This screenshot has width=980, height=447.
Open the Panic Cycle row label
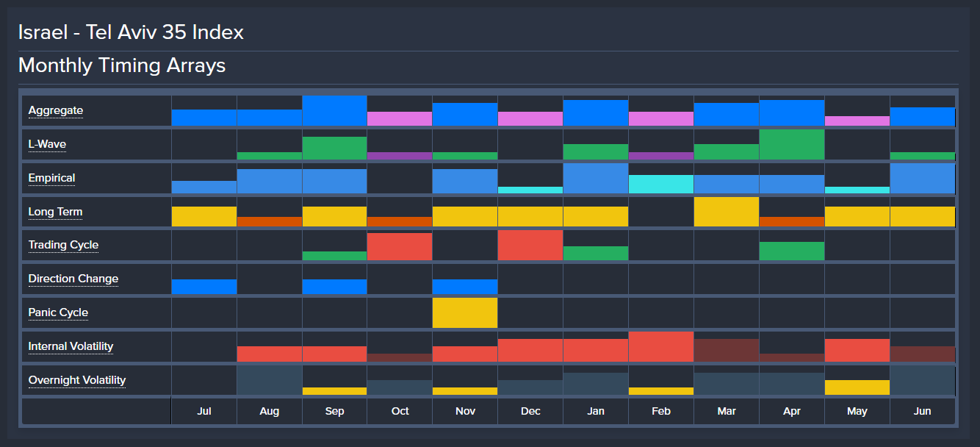click(x=58, y=312)
